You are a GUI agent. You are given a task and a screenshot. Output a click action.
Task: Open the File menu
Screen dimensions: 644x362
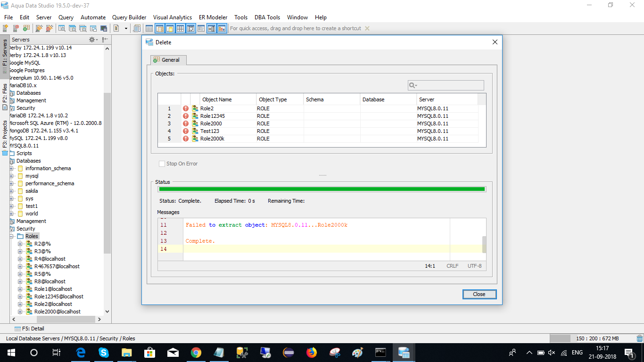tap(8, 17)
